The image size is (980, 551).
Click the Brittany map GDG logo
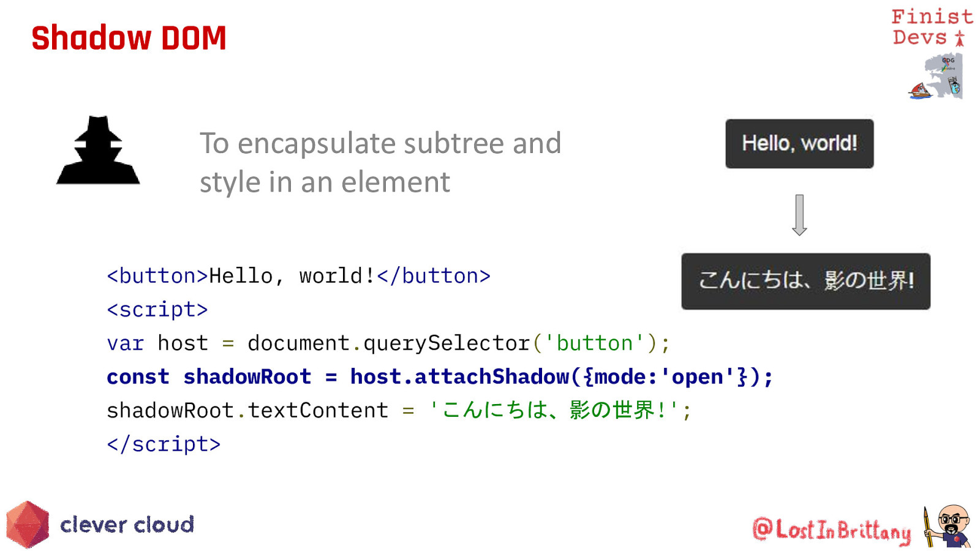coord(936,77)
